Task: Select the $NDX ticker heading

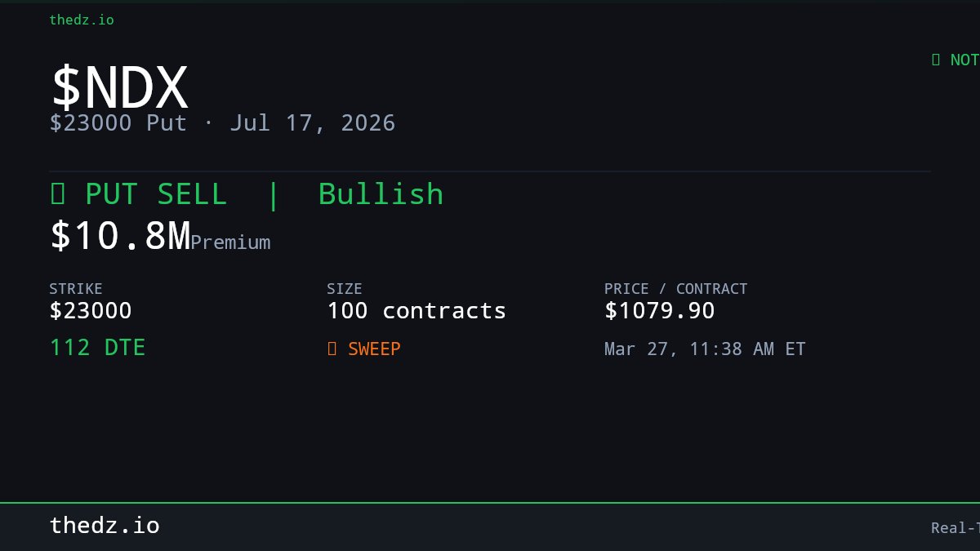Action: [x=119, y=88]
